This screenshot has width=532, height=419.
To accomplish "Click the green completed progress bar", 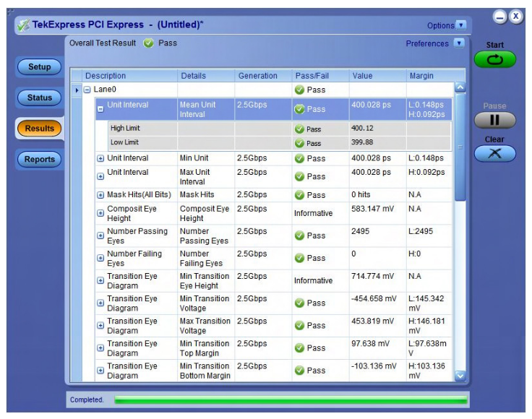I will [290, 399].
